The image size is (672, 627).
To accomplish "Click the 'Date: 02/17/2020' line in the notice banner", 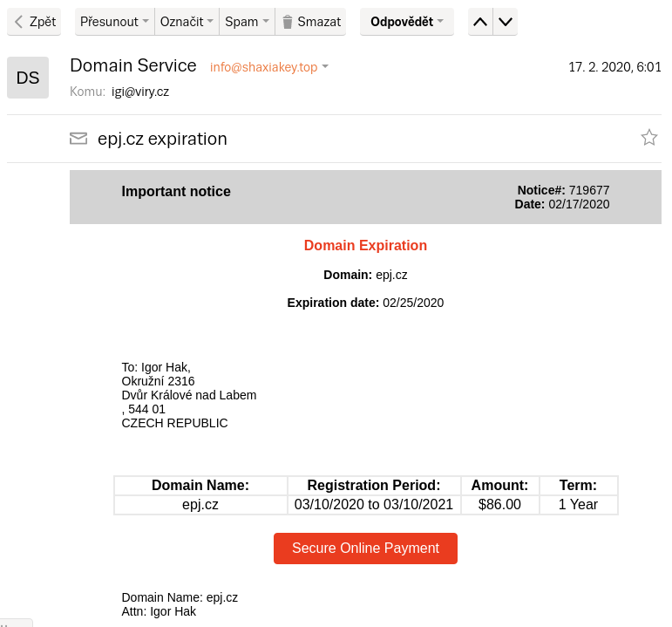I will [x=562, y=204].
